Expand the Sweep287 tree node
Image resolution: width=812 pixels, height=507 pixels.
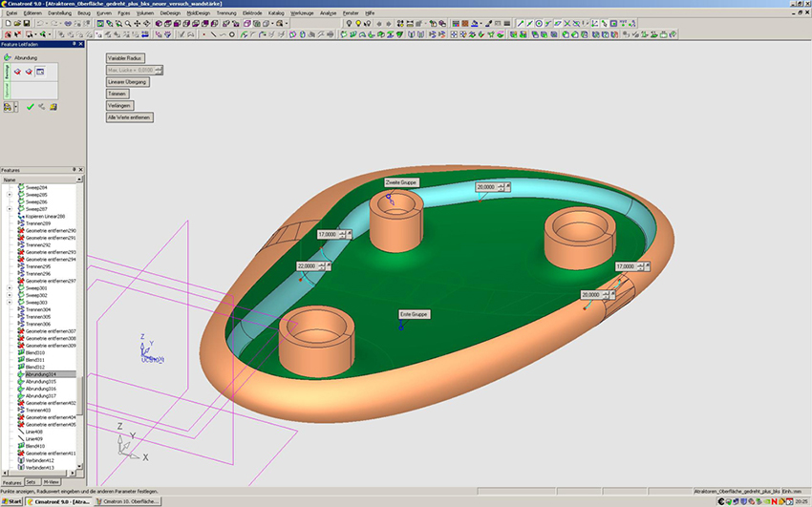click(x=10, y=208)
